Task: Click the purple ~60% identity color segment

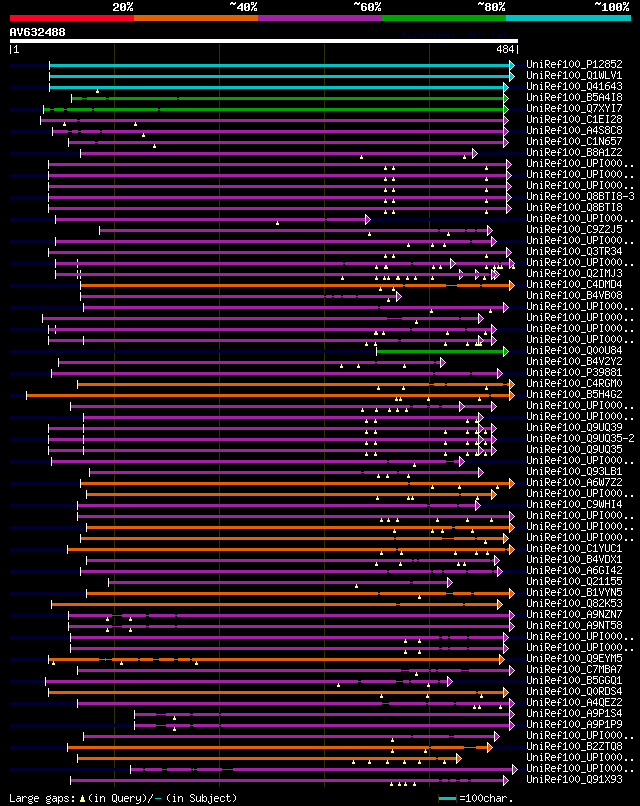Action: coord(320,18)
